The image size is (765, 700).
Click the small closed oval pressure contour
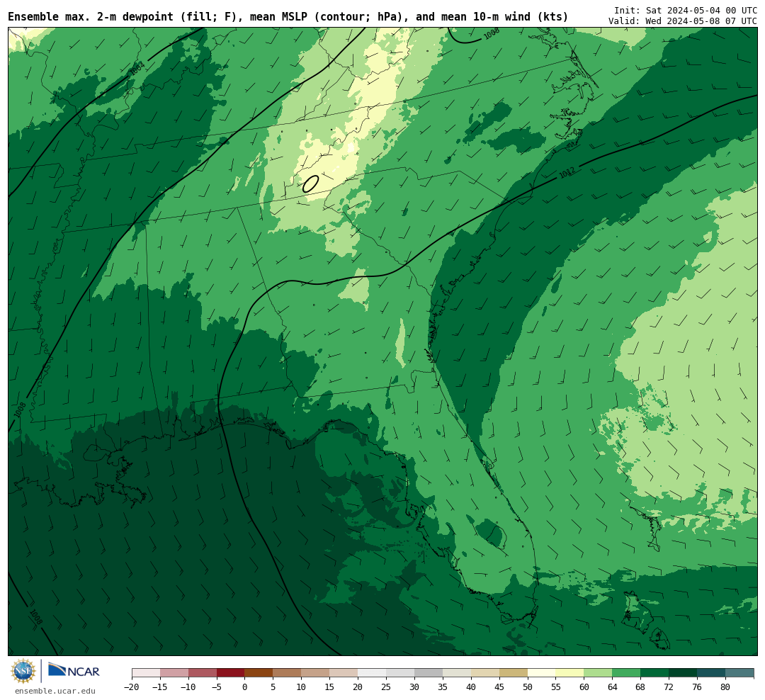[311, 184]
